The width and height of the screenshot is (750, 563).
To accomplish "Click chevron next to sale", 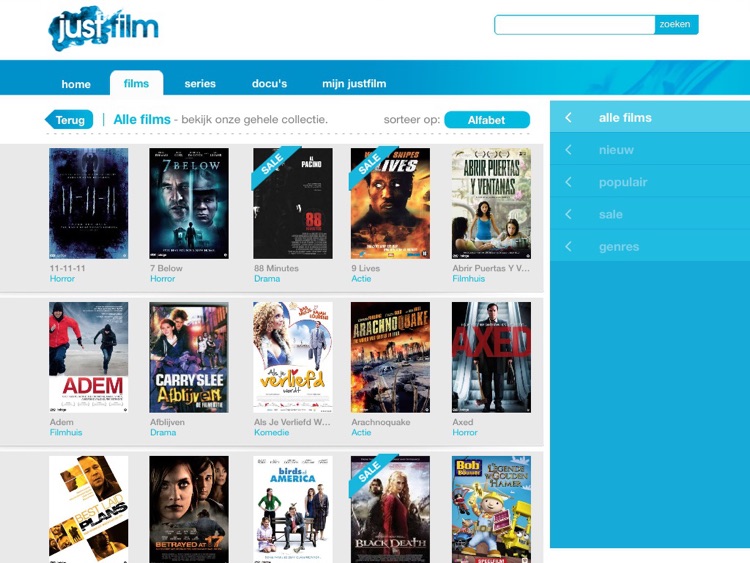I will click(x=568, y=214).
